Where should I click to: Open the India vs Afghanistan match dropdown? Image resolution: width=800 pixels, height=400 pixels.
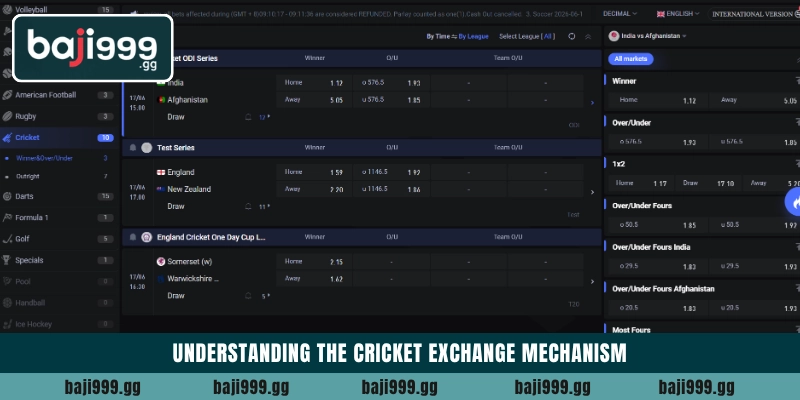(648, 36)
